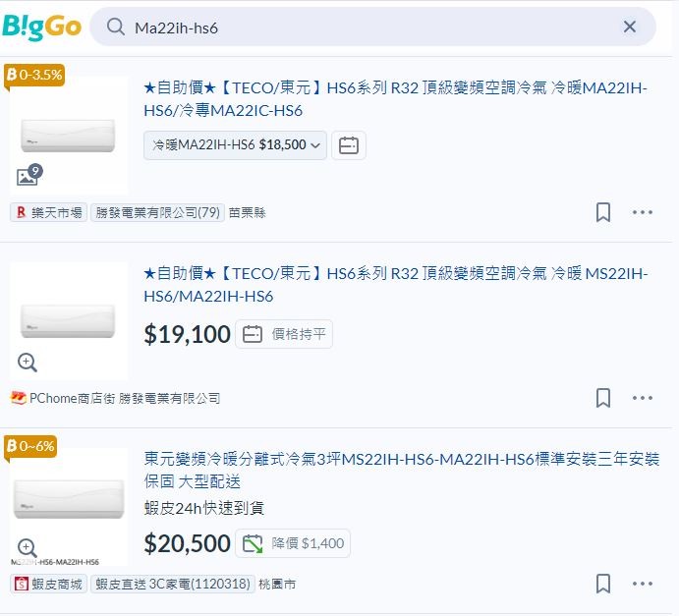Select the 勝發電業有限公司(79) seller tag
The image size is (679, 616).
[x=157, y=212]
